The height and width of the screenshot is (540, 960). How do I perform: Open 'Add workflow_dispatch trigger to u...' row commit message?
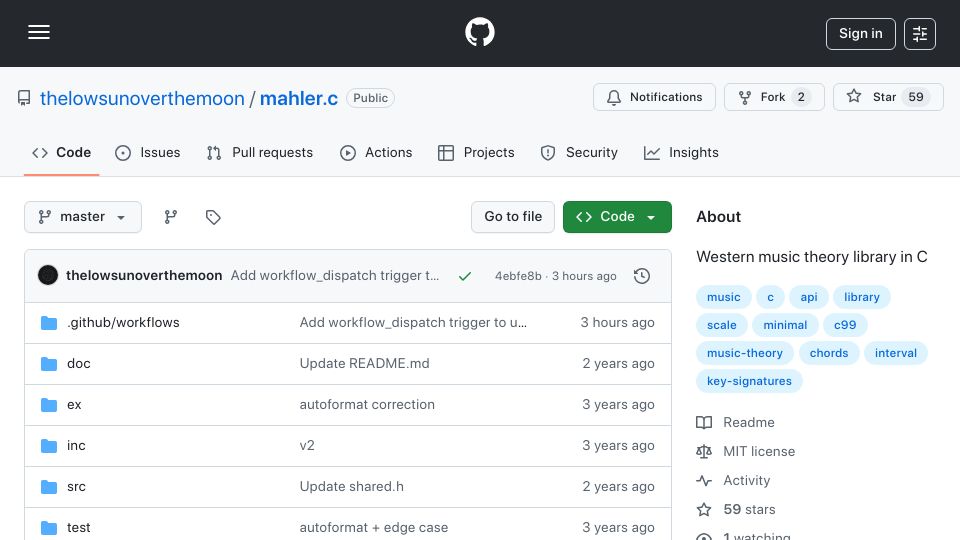click(x=413, y=323)
